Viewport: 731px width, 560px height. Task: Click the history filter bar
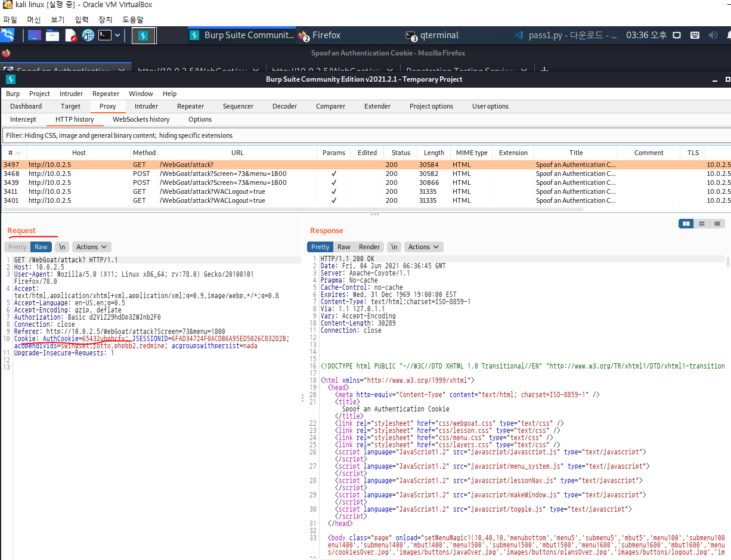[x=366, y=135]
